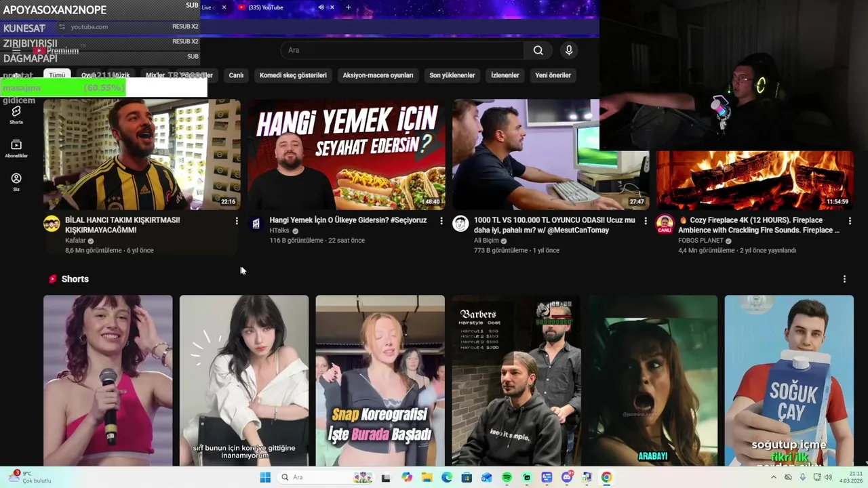Open Discord from the taskbar
Screen dimensions: 868x488
[x=567, y=477]
